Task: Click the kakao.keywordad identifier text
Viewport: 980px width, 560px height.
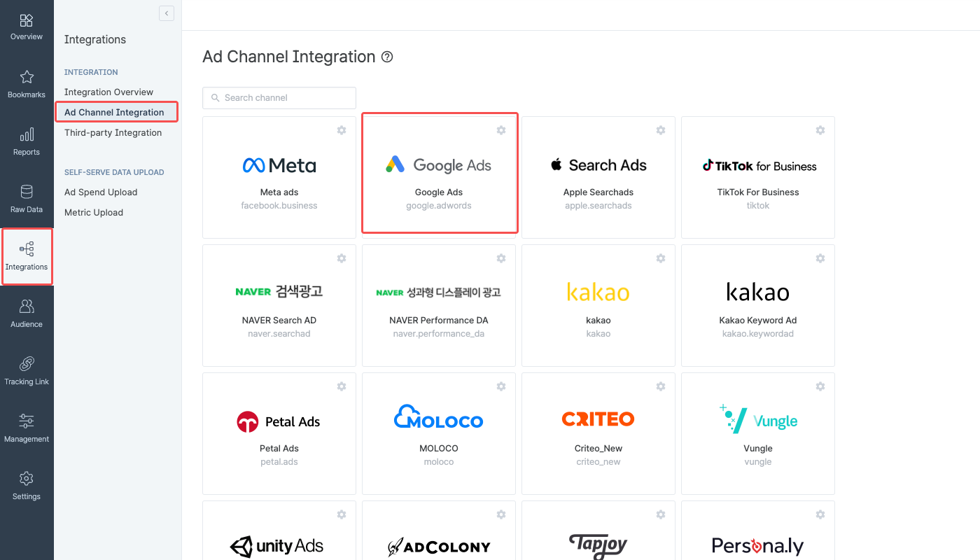Action: (x=758, y=334)
